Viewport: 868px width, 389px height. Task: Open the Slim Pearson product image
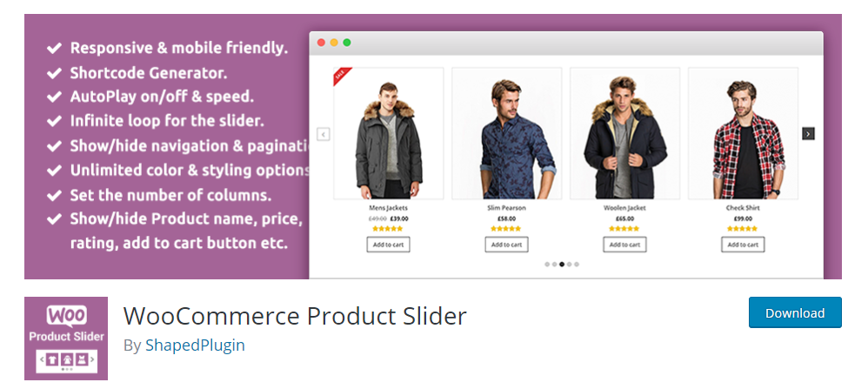[x=506, y=133]
